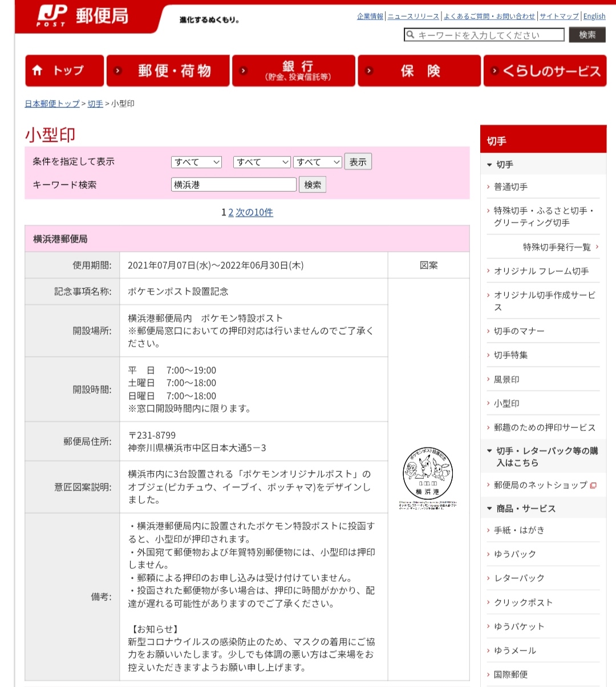
Task: Open ゆうパック in the sidebar
Action: [515, 554]
